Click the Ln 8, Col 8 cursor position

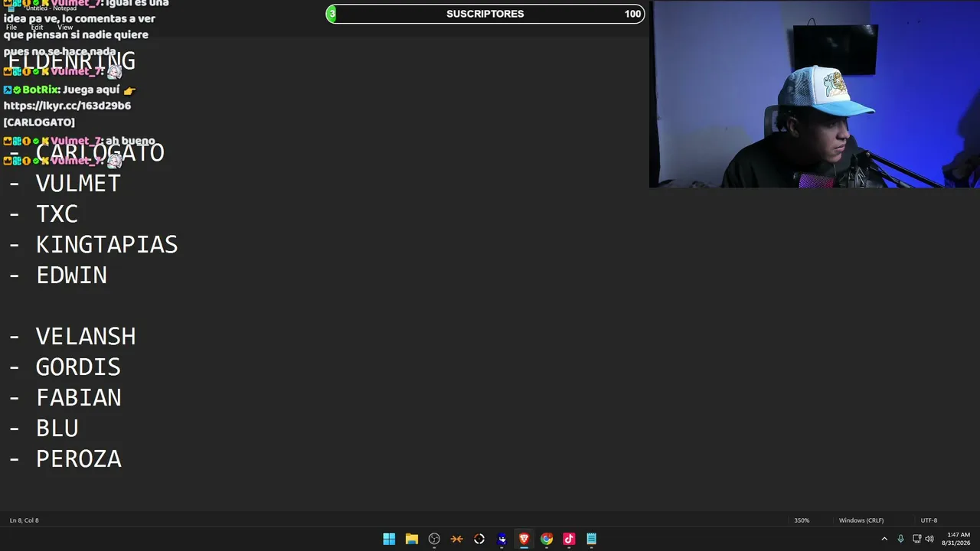[24, 520]
